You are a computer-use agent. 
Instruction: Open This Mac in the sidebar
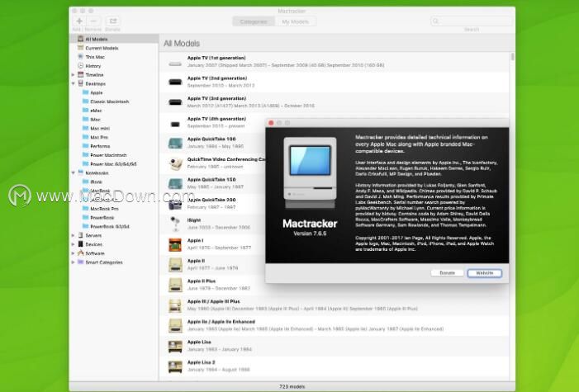pyautogui.click(x=94, y=57)
